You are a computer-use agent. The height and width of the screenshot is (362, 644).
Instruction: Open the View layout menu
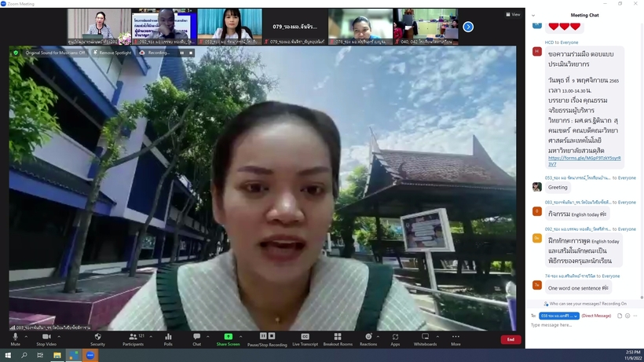(x=513, y=14)
